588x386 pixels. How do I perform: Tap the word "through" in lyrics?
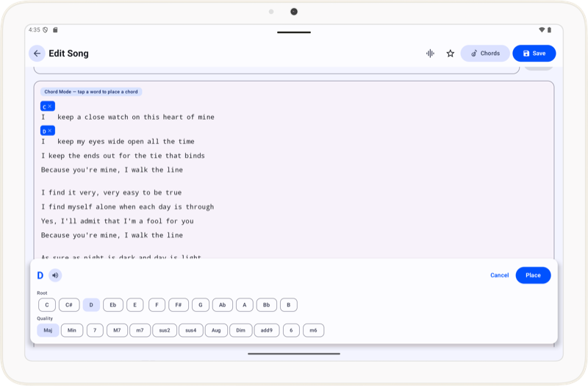200,207
